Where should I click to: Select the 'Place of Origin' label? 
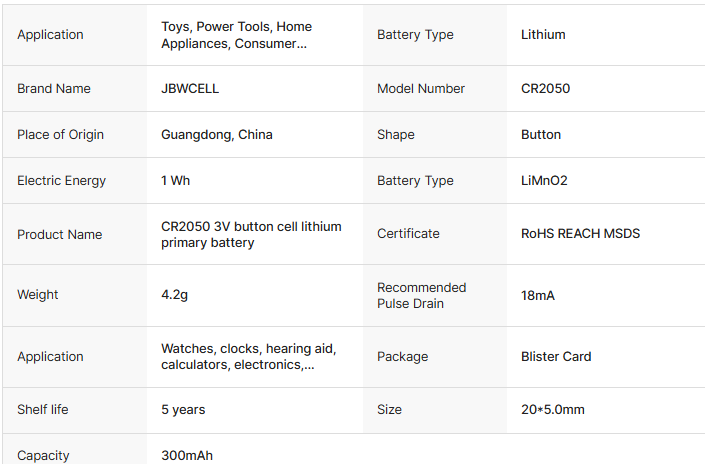[x=60, y=135]
